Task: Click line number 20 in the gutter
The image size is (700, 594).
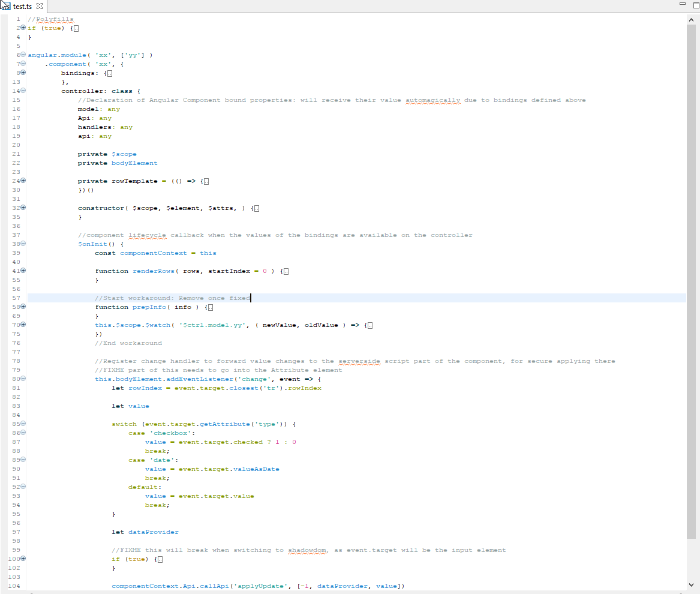Action: pos(16,145)
